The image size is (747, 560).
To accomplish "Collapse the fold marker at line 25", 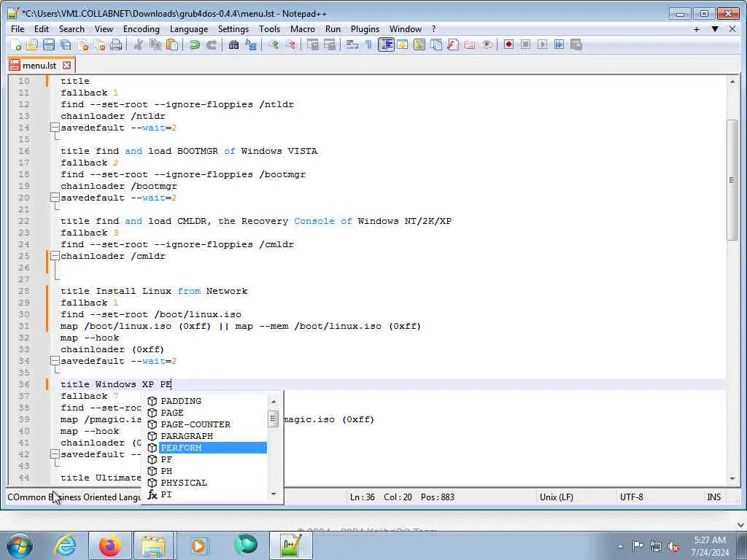I will (55, 256).
